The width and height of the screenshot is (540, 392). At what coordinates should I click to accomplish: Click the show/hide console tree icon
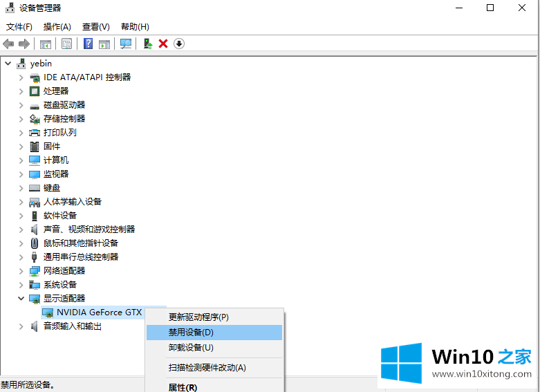pos(46,44)
